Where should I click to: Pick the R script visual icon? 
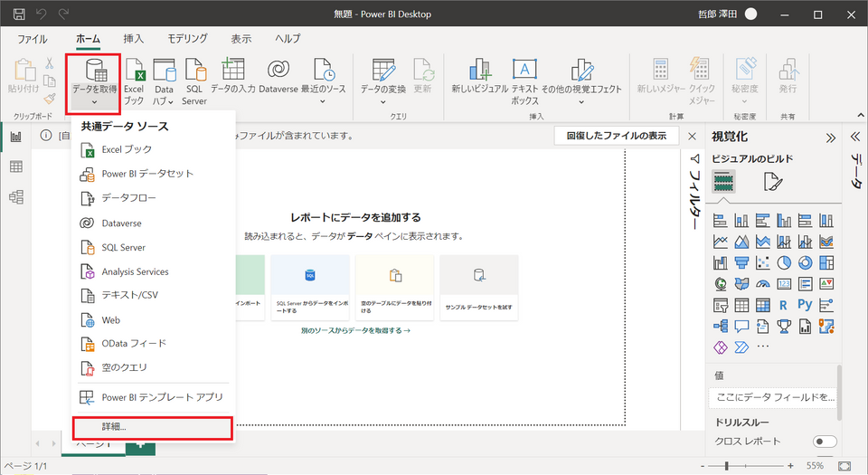click(783, 305)
